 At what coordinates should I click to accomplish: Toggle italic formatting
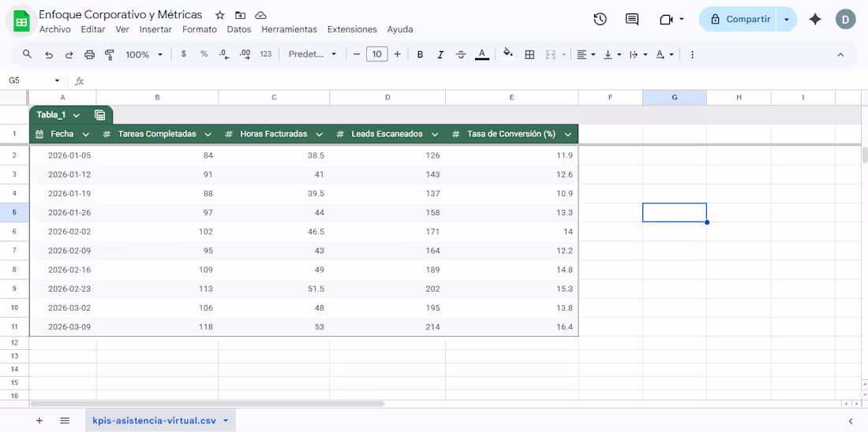point(440,54)
